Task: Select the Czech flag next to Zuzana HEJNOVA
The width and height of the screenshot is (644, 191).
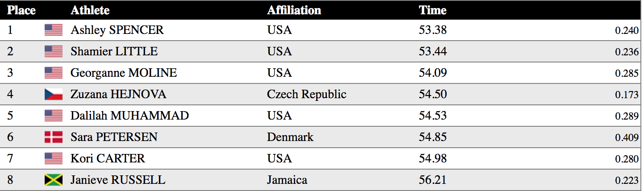Action: coord(54,94)
